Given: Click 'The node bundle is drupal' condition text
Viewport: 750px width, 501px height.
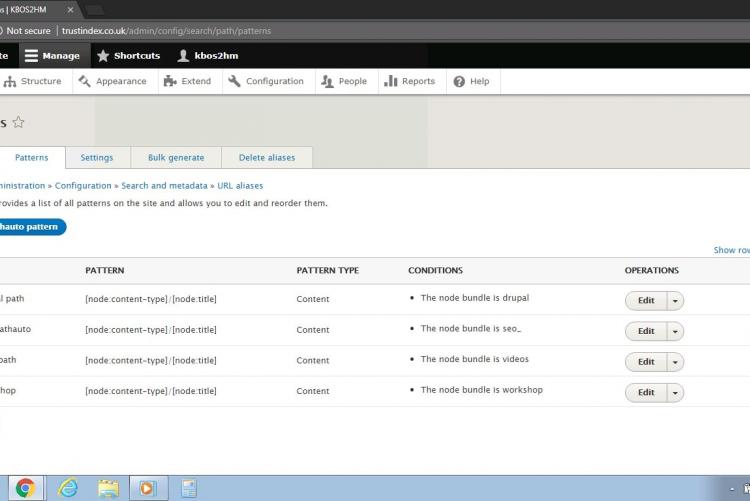Looking at the screenshot, I should (x=475, y=298).
